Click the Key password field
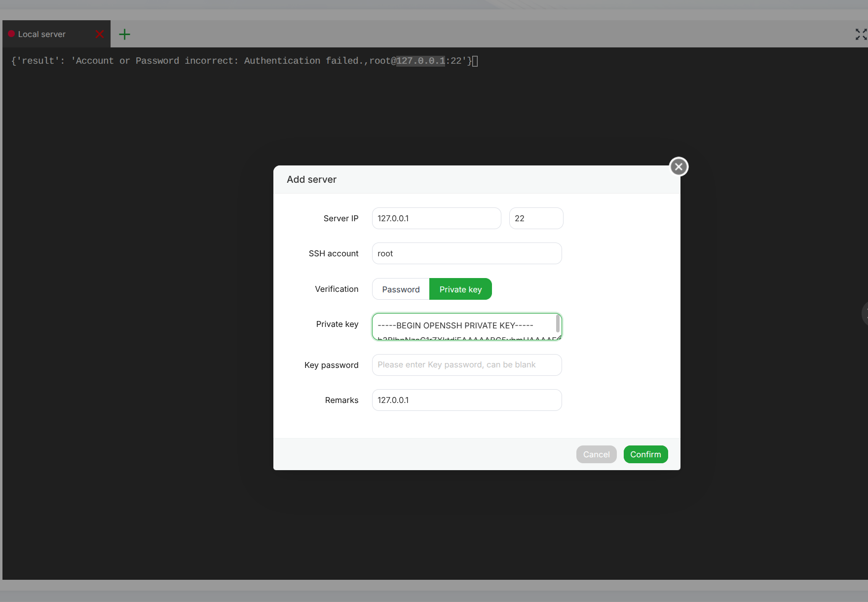The image size is (868, 602). (x=467, y=365)
